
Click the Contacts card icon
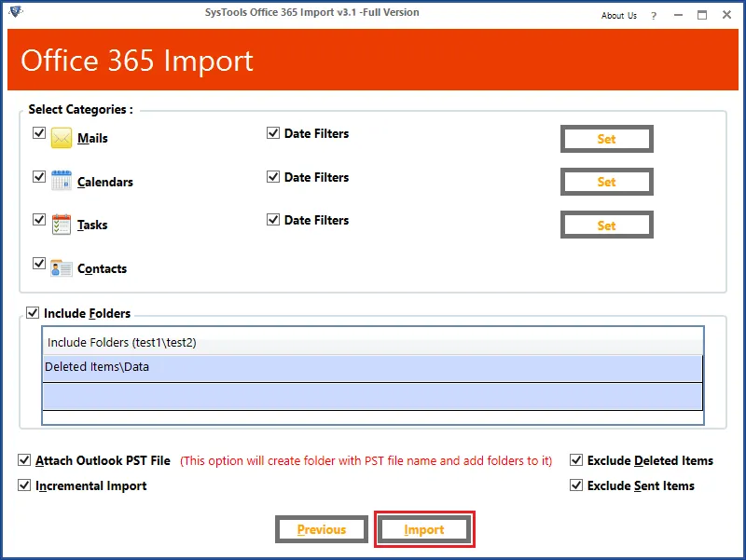click(62, 268)
